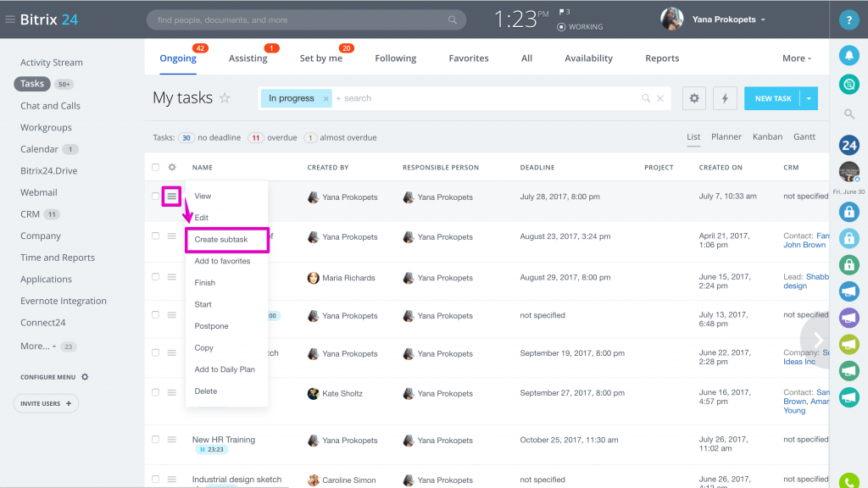Click the magnifier icon in the task filter
The image size is (868, 488).
pos(645,98)
